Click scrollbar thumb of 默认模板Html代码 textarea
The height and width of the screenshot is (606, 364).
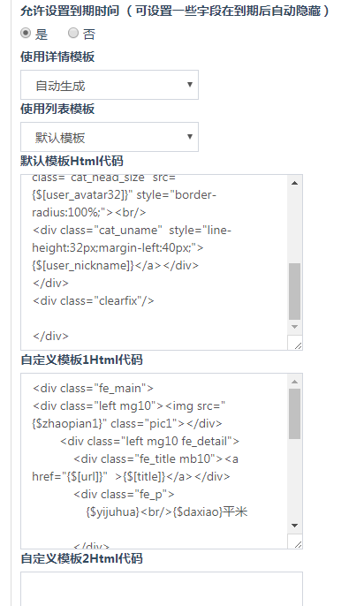tap(294, 292)
